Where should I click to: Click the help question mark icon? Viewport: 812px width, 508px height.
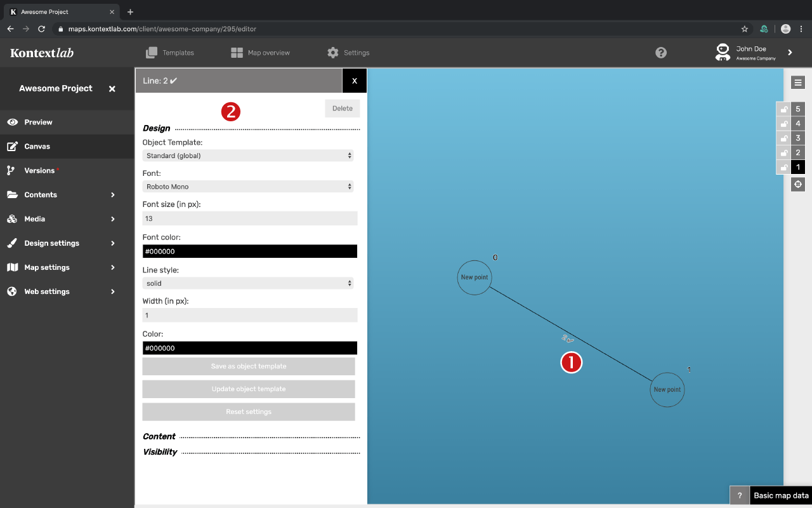[x=661, y=53]
